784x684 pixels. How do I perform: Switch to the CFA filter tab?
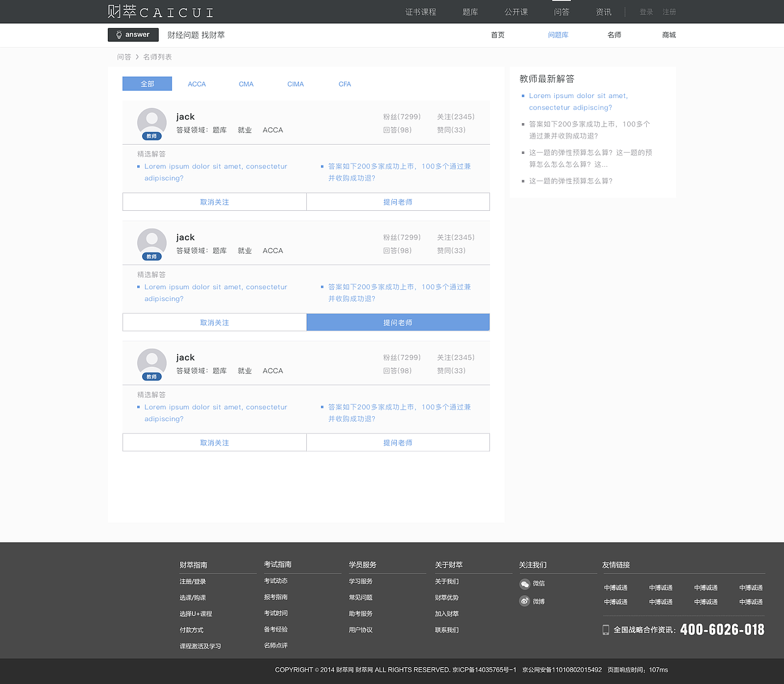click(x=344, y=83)
